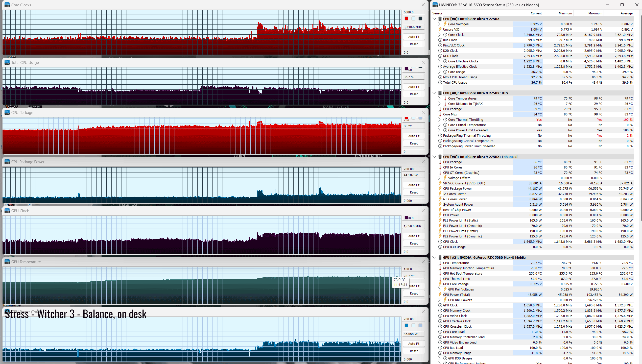The width and height of the screenshot is (642, 364).
Task: Expand the Core Temperatures entry
Action: coord(439,98)
